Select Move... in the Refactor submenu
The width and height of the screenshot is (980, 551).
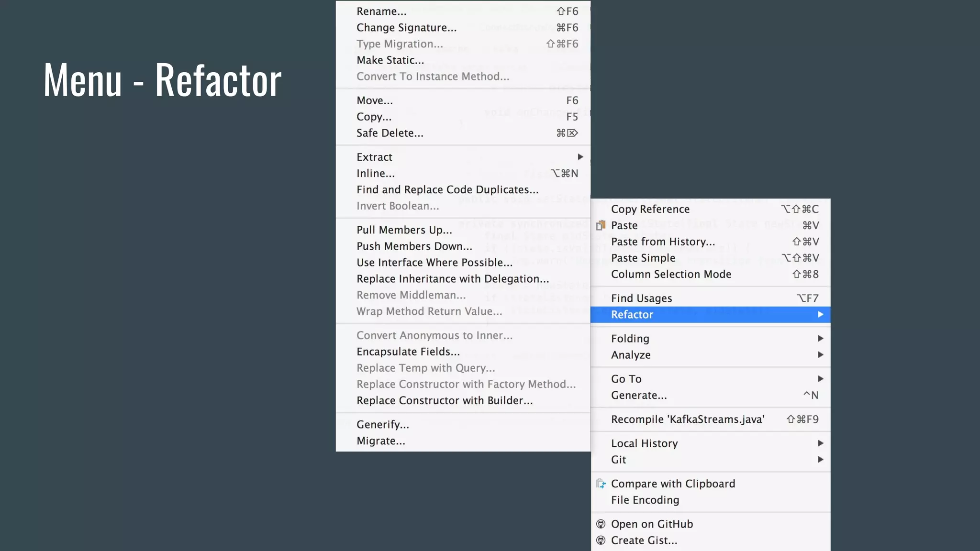click(463, 100)
